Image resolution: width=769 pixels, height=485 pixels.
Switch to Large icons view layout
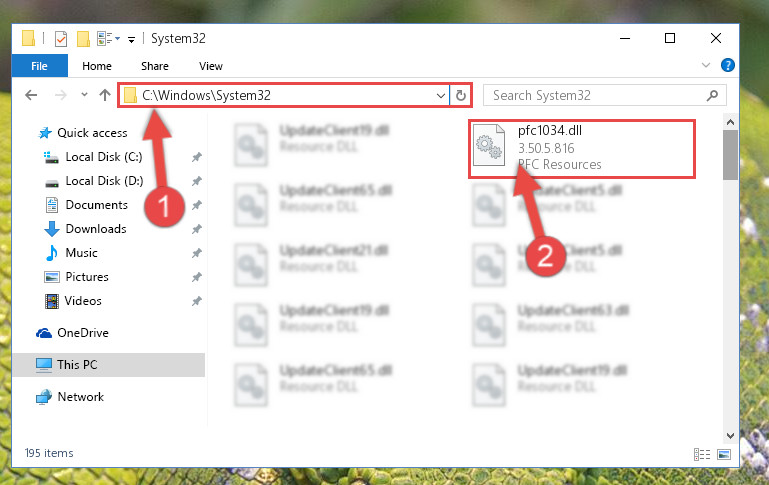(724, 454)
